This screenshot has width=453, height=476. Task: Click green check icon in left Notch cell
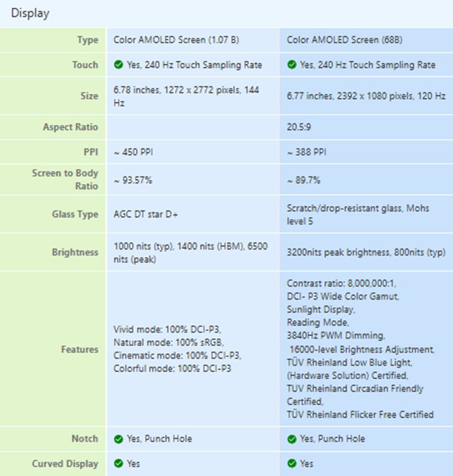(x=118, y=439)
